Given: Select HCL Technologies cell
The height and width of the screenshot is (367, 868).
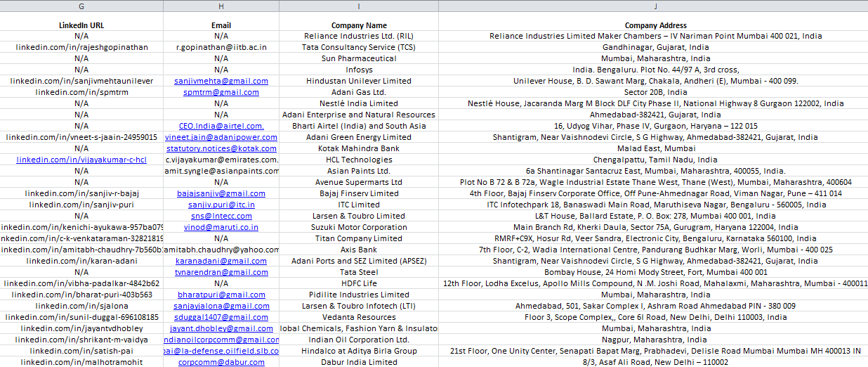Looking at the screenshot, I should (359, 160).
